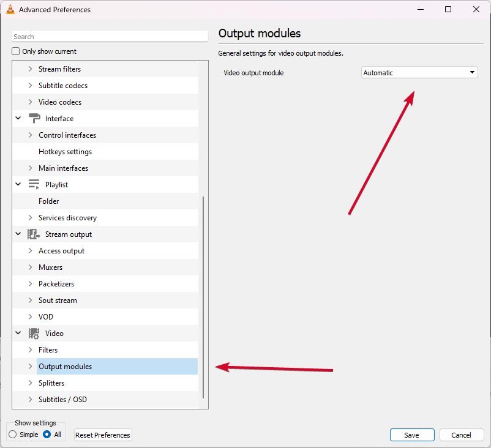The image size is (491, 448).
Task: Expand the Services discovery tree node
Action: (x=31, y=218)
